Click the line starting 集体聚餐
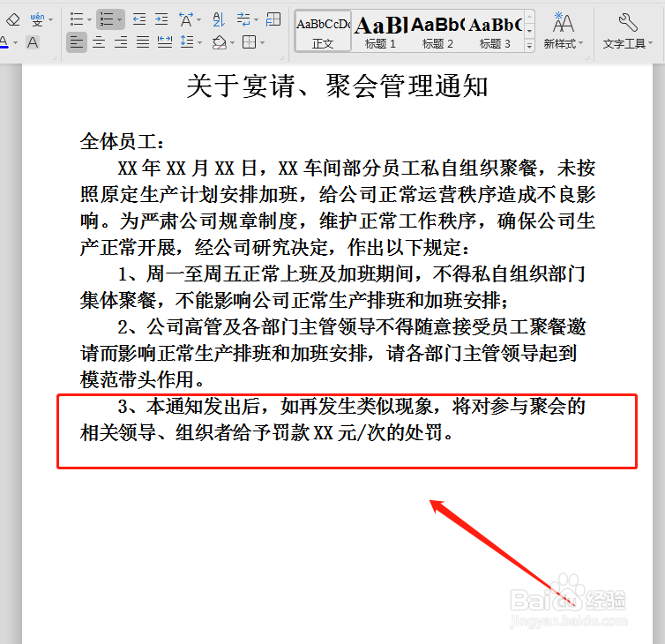The image size is (665, 644). [x=295, y=300]
